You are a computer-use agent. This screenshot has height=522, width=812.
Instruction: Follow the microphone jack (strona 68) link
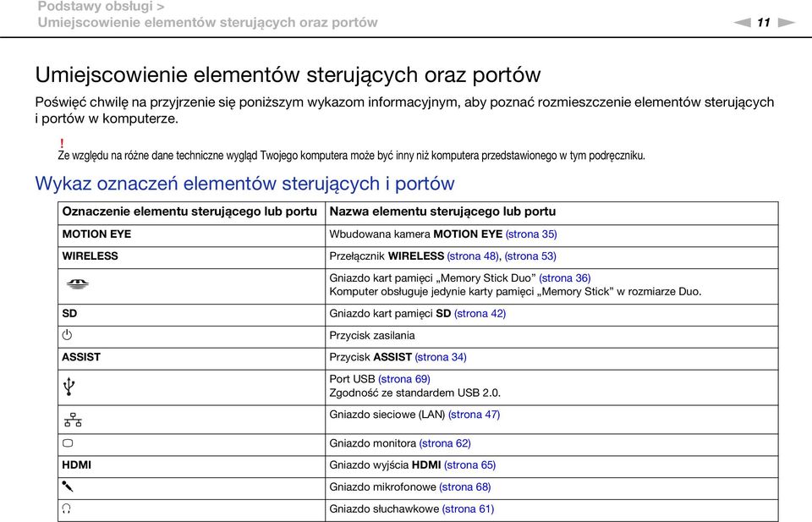pos(464,486)
